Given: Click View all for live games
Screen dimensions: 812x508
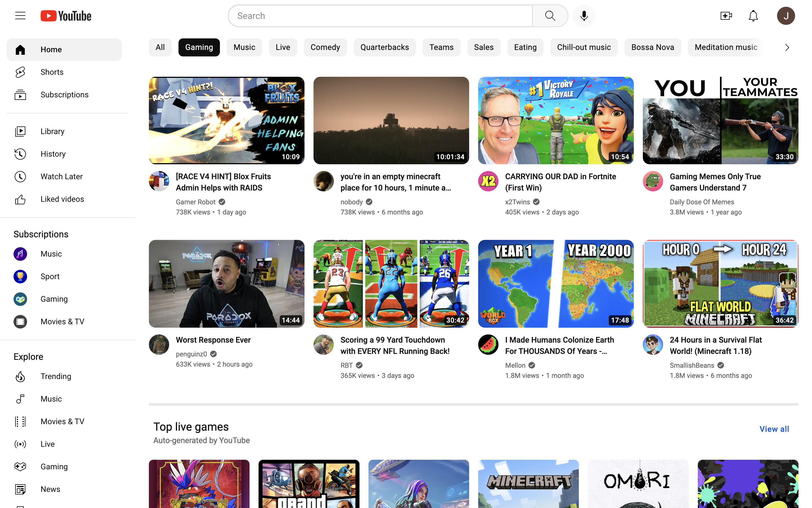Looking at the screenshot, I should pos(774,429).
